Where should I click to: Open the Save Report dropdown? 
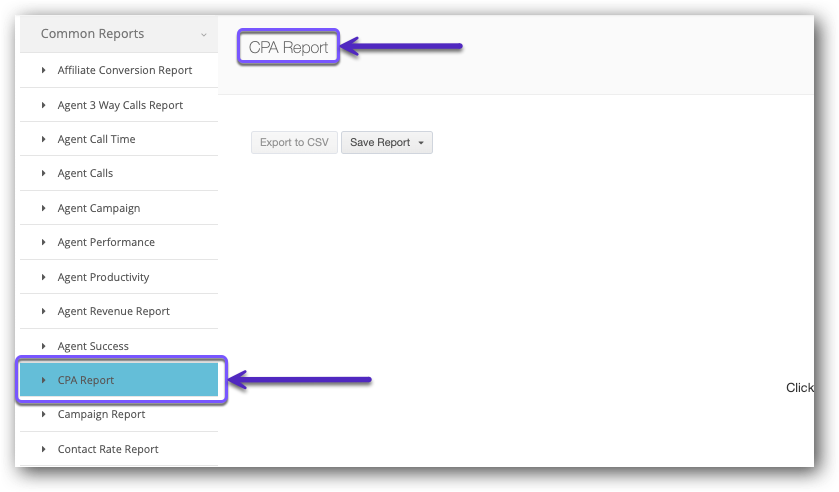coord(386,142)
